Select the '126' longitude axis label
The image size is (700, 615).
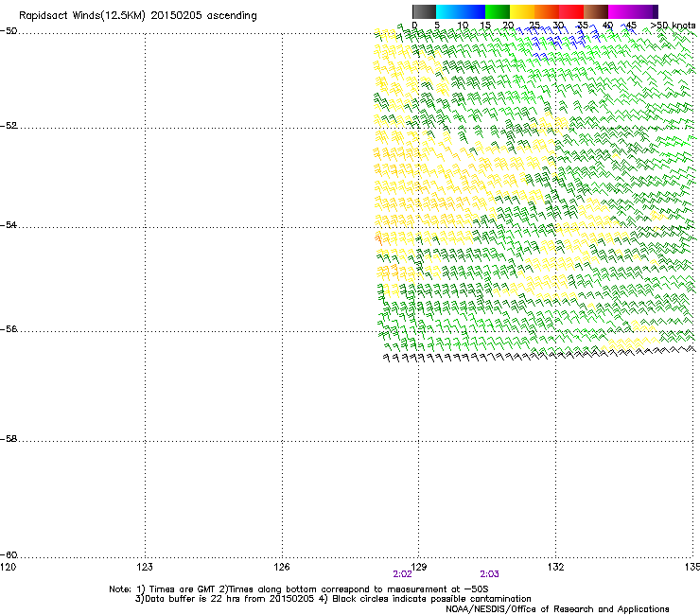(282, 567)
